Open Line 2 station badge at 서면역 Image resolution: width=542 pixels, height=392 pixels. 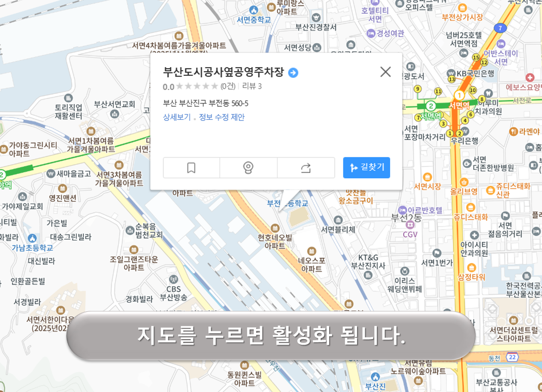[431, 106]
